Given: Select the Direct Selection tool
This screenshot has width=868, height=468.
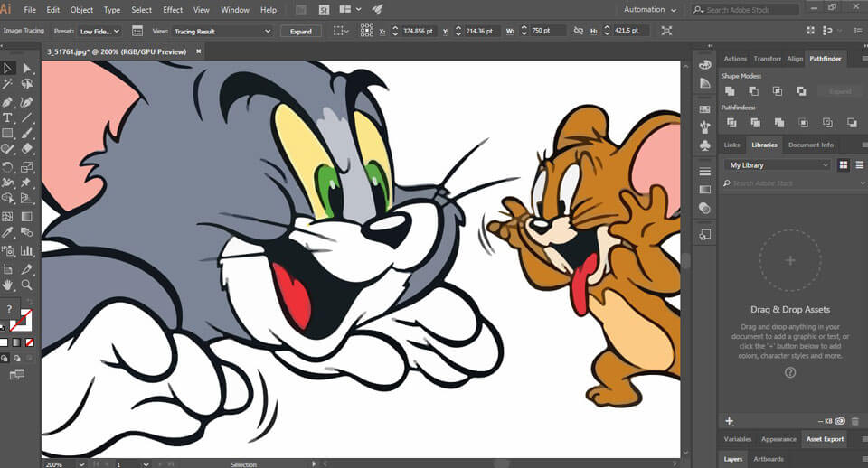Looking at the screenshot, I should pos(27,69).
